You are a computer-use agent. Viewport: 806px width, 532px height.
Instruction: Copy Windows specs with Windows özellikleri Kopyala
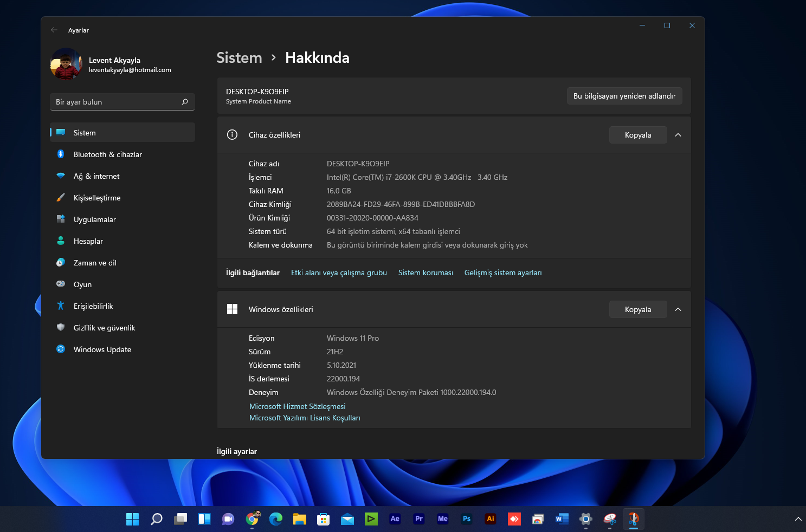(x=638, y=309)
